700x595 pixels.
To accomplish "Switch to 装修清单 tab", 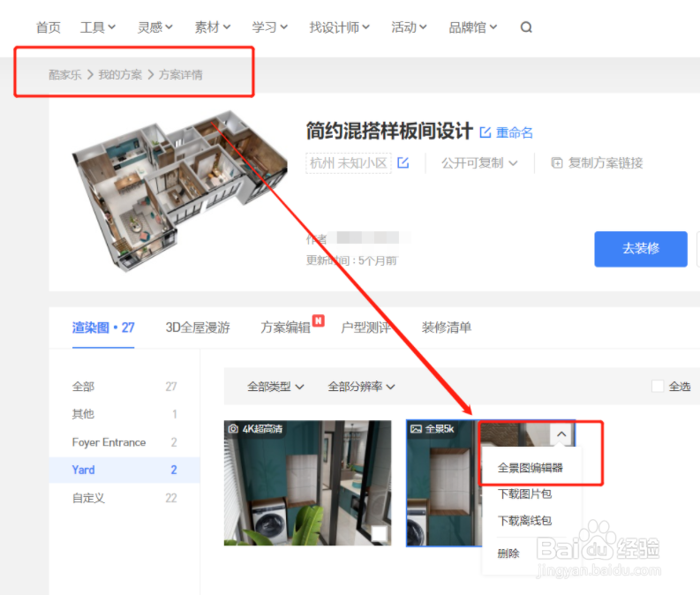I will [x=447, y=328].
